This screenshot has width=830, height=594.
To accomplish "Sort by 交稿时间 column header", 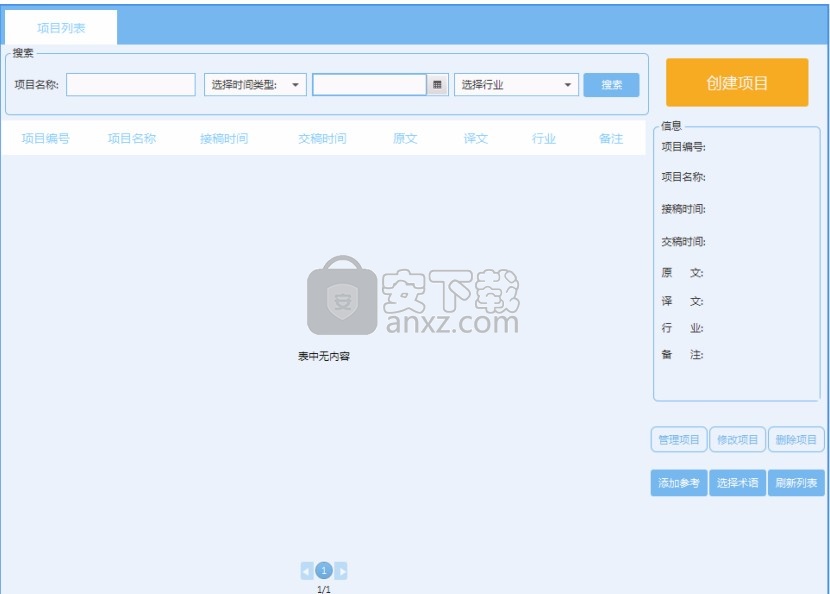I will click(x=322, y=139).
